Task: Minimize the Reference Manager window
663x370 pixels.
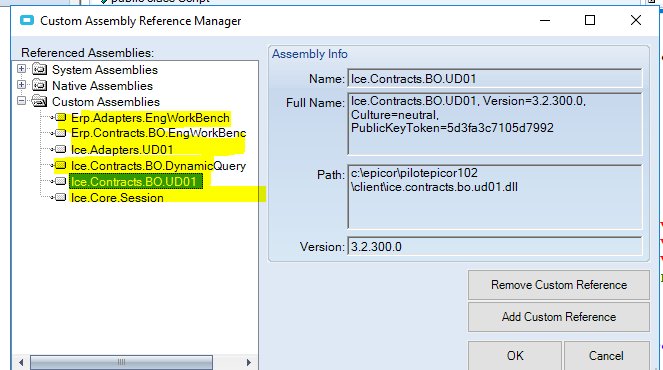Action: pyautogui.click(x=545, y=20)
